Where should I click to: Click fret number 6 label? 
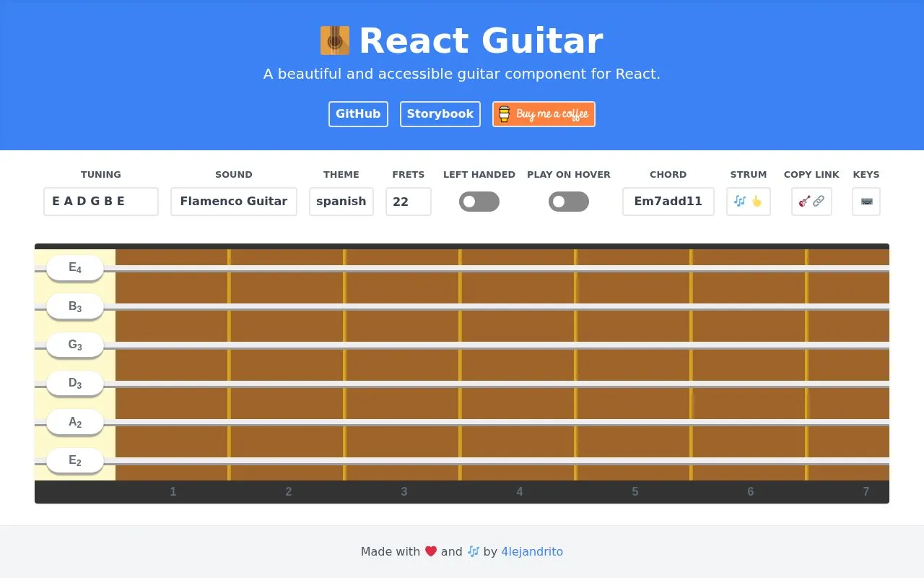point(751,492)
